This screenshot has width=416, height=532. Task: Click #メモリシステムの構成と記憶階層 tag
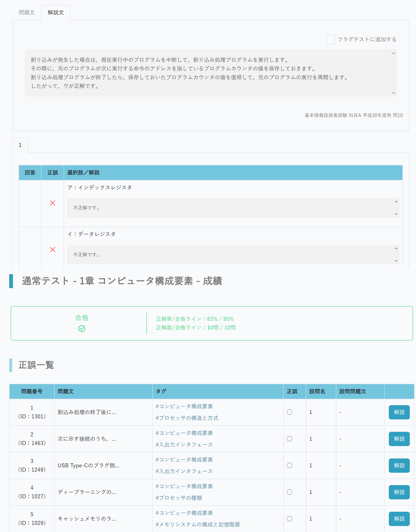pos(198,524)
